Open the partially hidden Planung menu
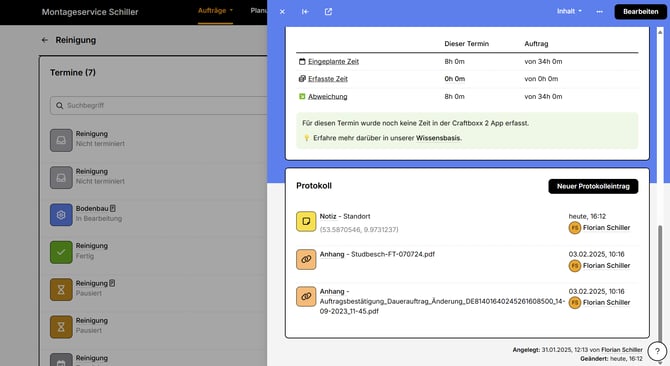The image size is (670, 366). (259, 11)
